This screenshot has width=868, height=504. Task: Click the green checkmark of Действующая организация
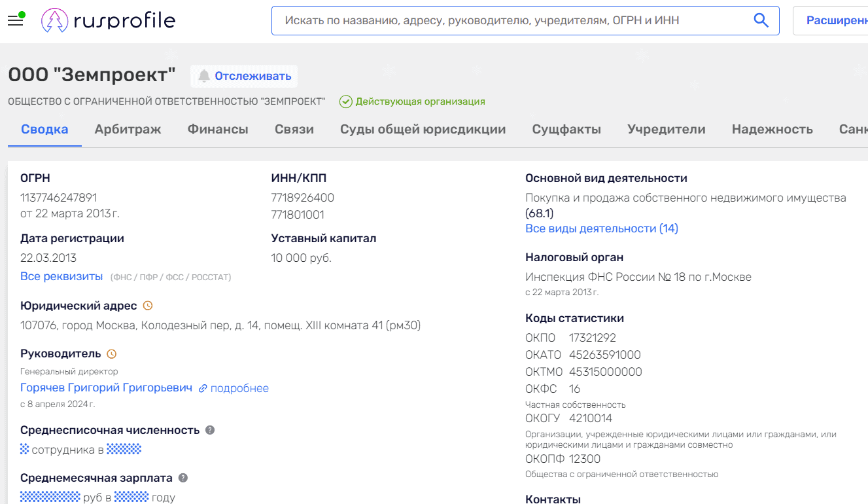click(345, 101)
